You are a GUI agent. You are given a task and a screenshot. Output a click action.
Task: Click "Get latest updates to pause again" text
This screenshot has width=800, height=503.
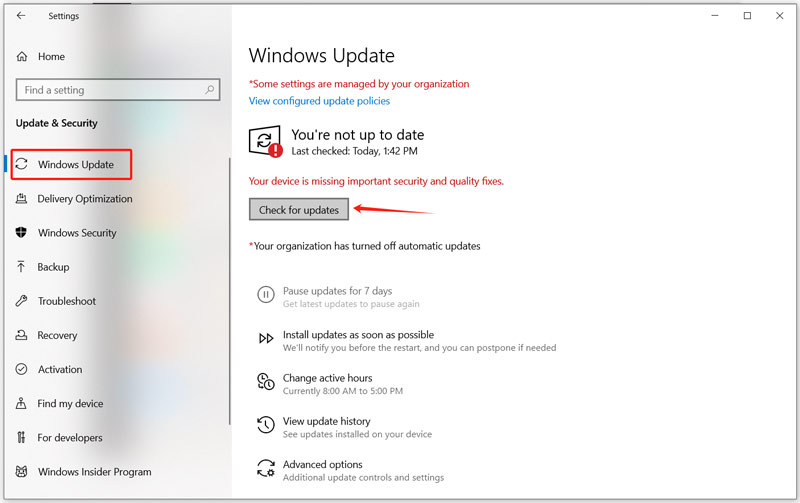351,304
